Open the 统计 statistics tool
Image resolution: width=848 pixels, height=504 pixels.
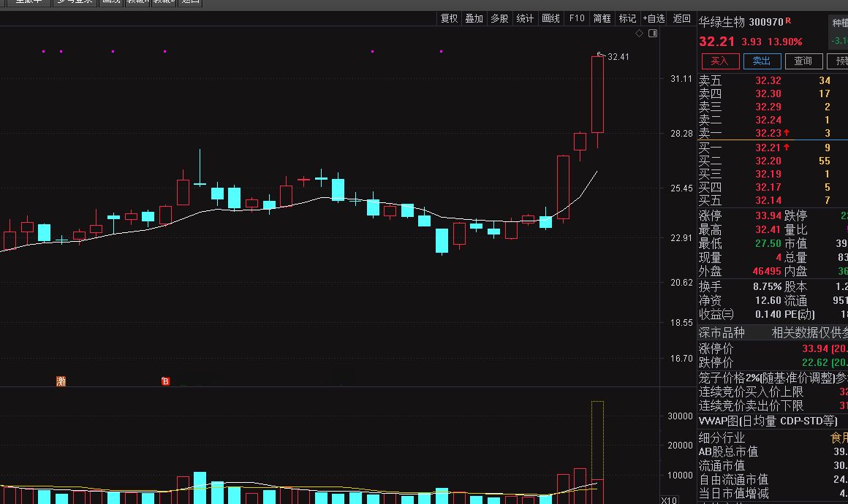[x=525, y=18]
